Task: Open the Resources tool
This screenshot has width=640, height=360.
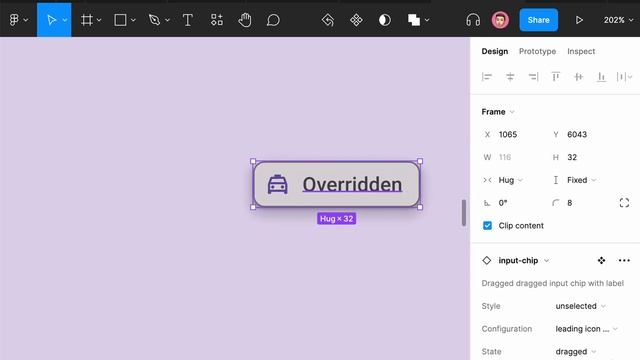Action: tap(217, 20)
